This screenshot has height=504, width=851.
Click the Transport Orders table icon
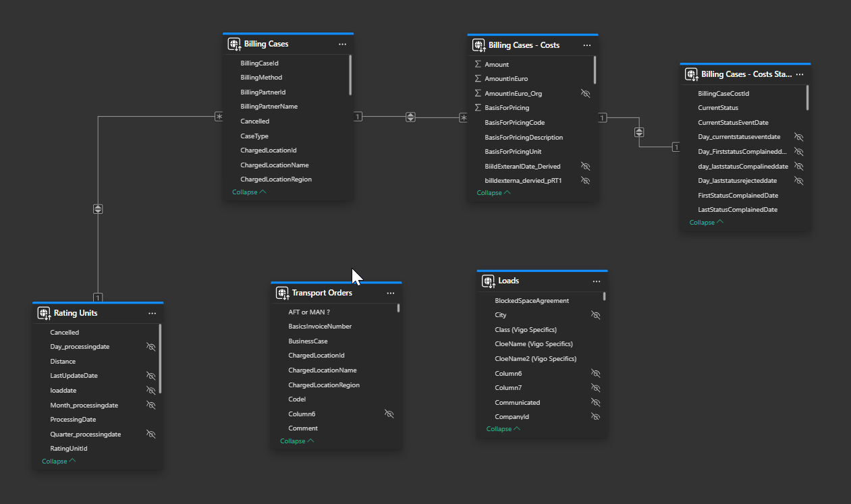point(281,293)
